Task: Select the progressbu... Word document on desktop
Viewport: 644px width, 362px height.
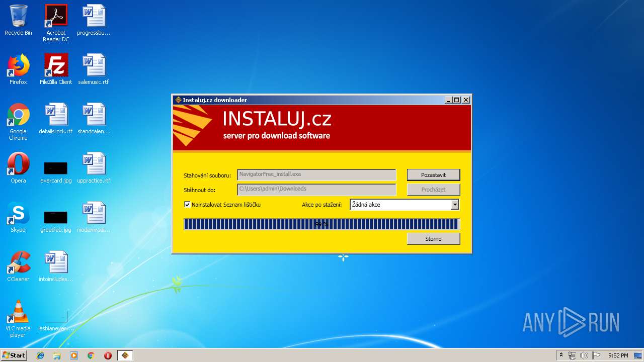Action: click(94, 21)
